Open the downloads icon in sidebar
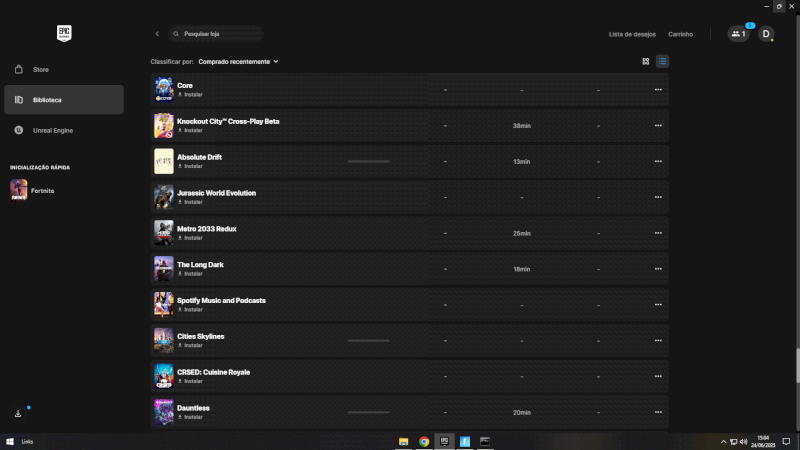This screenshot has width=800, height=450. point(18,414)
